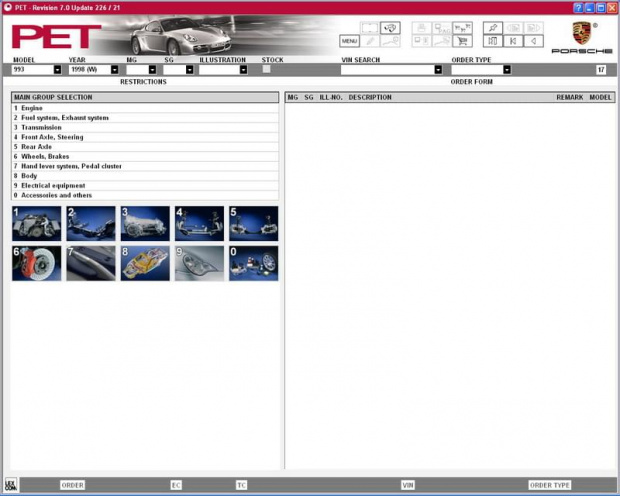Image resolution: width=620 pixels, height=496 pixels.
Task: Open thumbnail 2 exhaust system image
Action: pyautogui.click(x=91, y=223)
